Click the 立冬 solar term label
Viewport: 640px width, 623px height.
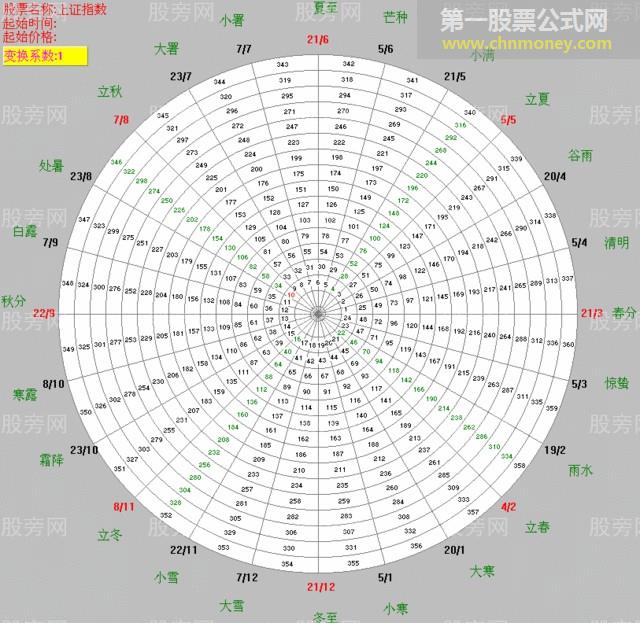click(x=110, y=536)
